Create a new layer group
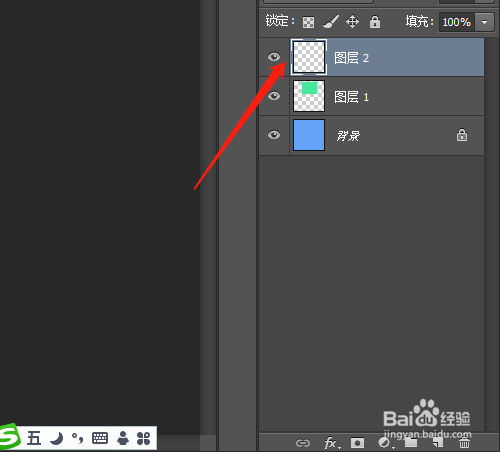500x452 pixels. click(x=411, y=443)
